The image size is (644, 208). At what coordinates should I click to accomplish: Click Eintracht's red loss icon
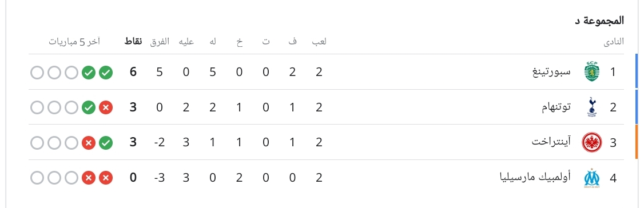tap(89, 143)
